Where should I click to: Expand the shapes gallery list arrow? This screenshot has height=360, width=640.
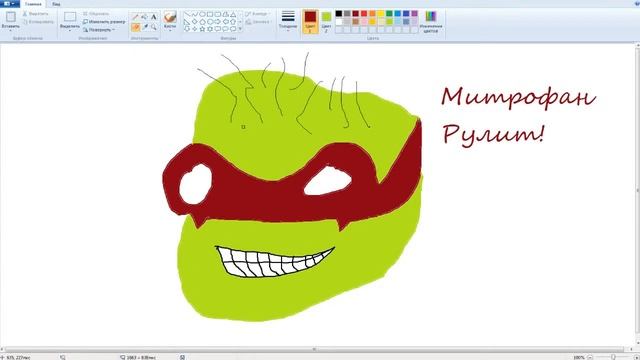pyautogui.click(x=240, y=29)
